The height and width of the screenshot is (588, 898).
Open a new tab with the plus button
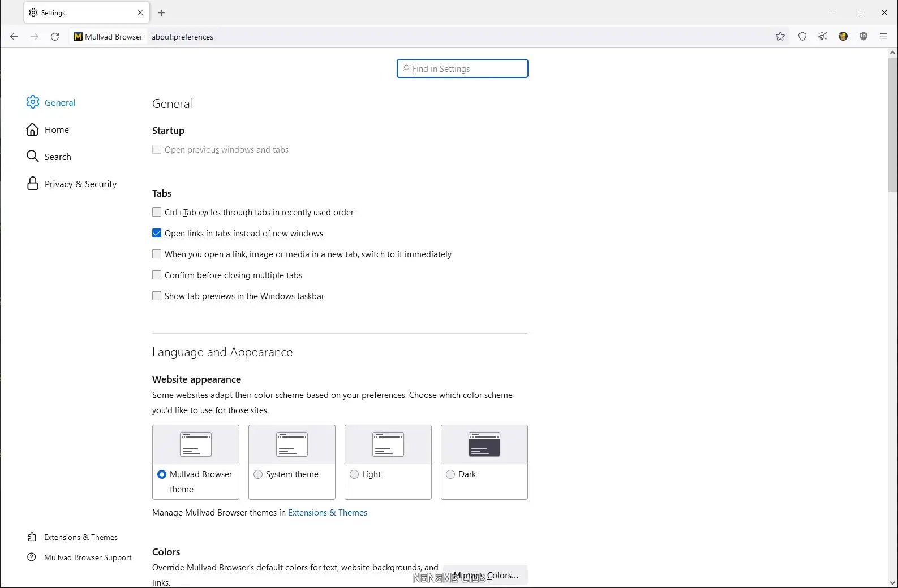(x=162, y=12)
